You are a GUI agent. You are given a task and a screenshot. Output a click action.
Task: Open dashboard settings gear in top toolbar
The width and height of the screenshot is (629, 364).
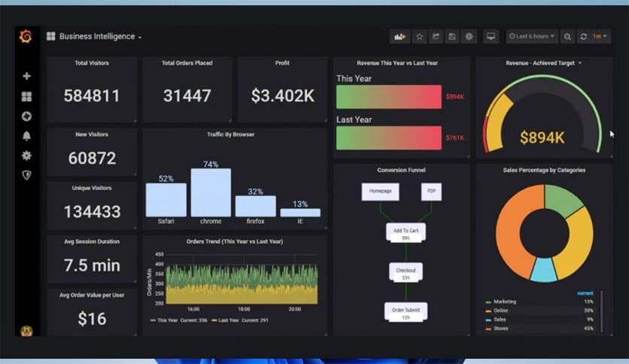469,36
